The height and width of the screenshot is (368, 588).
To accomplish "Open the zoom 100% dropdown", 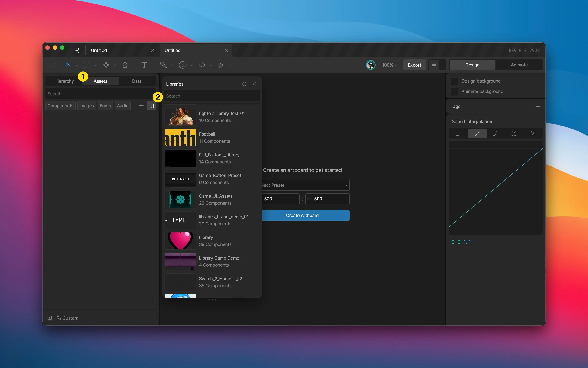I will pos(389,65).
